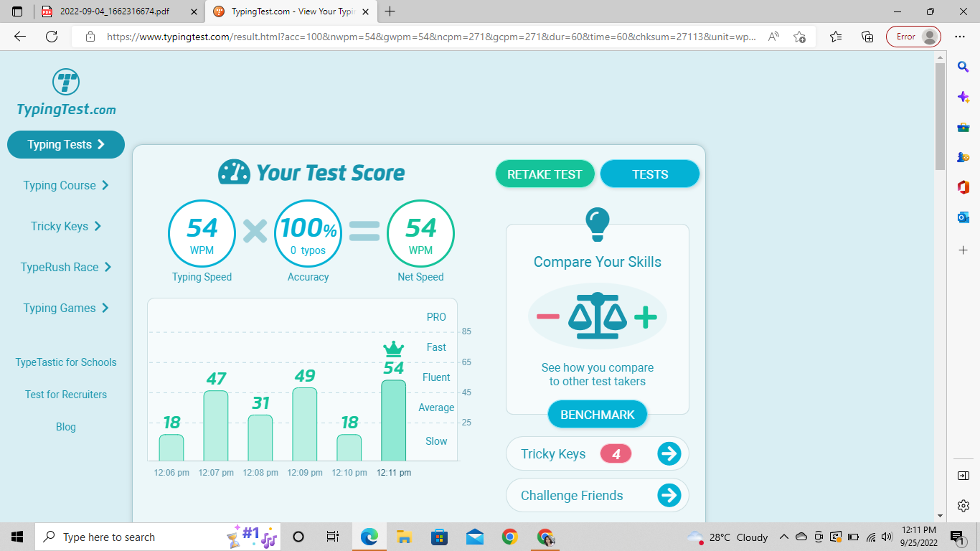Open the Windows Start menu
Screen dimensions: 980x551
tap(17, 537)
